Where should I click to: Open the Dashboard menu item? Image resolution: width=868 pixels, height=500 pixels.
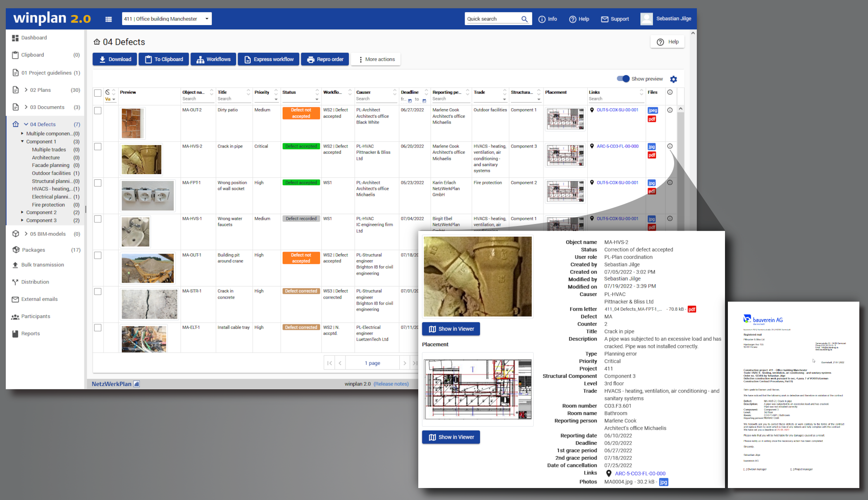(x=34, y=38)
